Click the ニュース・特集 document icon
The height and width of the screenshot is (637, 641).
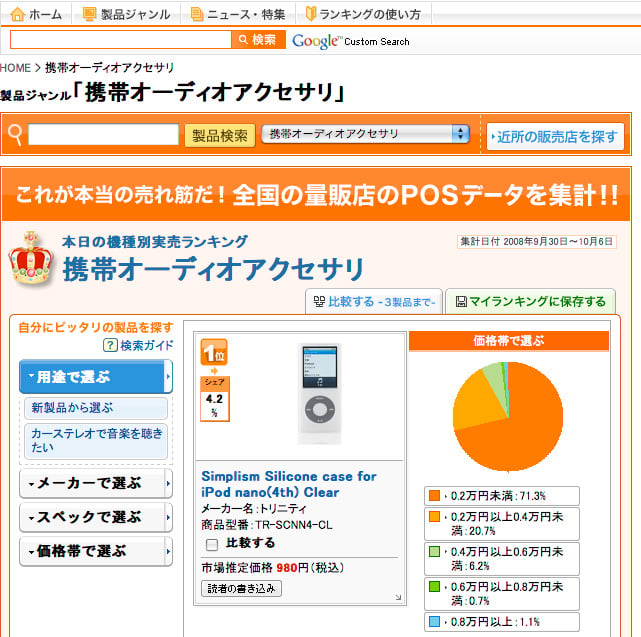[197, 14]
